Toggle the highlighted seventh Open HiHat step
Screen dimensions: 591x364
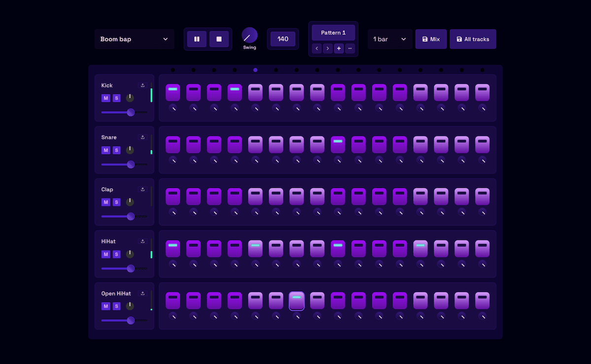click(296, 301)
